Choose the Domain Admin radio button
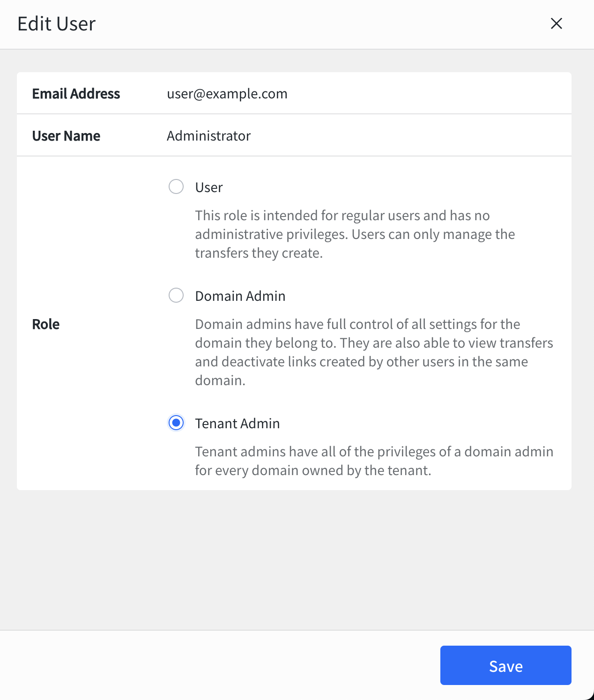This screenshot has width=594, height=700. [176, 296]
